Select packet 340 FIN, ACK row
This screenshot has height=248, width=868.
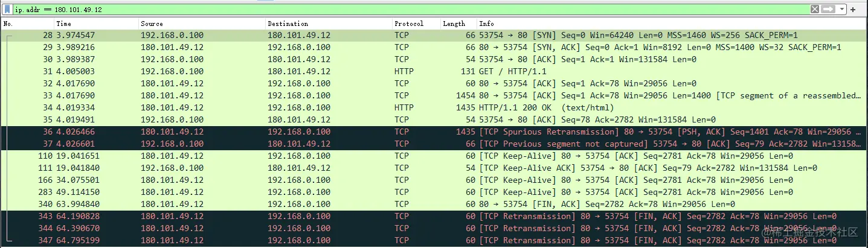(x=434, y=205)
